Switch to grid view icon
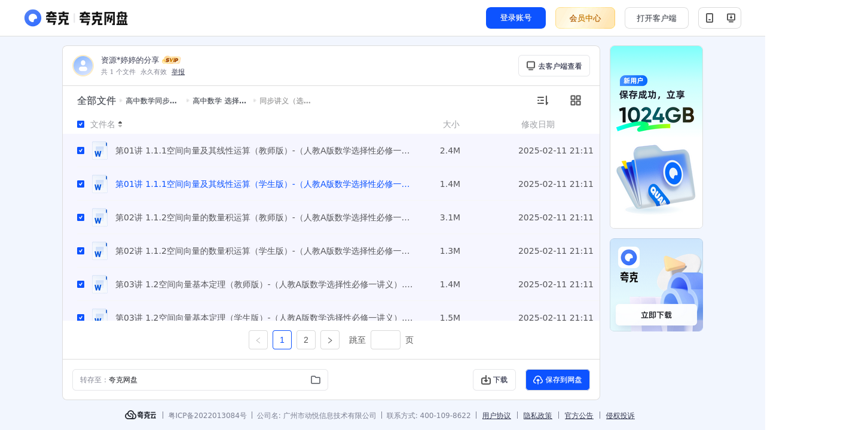The width and height of the screenshot is (868, 430). click(x=576, y=100)
